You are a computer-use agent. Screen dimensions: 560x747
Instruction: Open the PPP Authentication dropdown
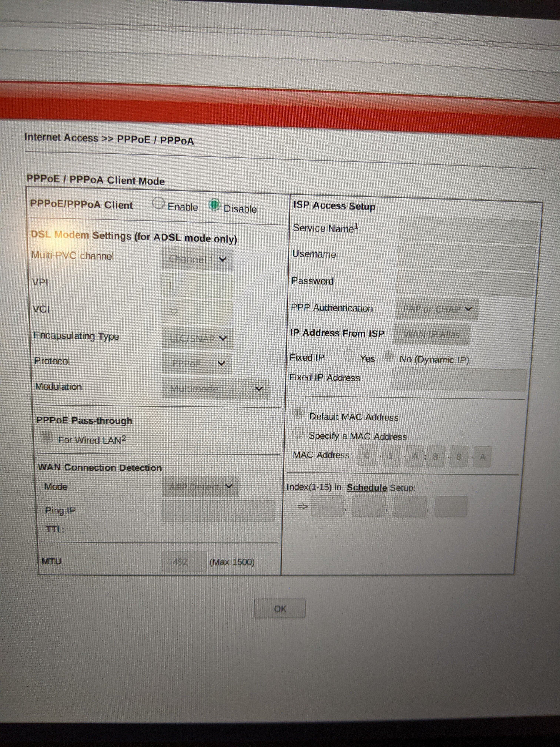[x=437, y=309]
